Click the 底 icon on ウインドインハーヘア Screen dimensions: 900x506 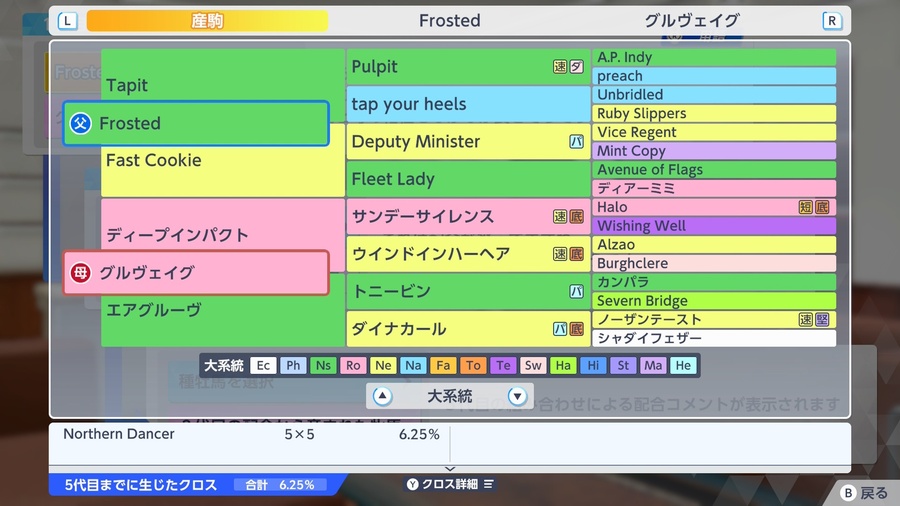(x=576, y=254)
